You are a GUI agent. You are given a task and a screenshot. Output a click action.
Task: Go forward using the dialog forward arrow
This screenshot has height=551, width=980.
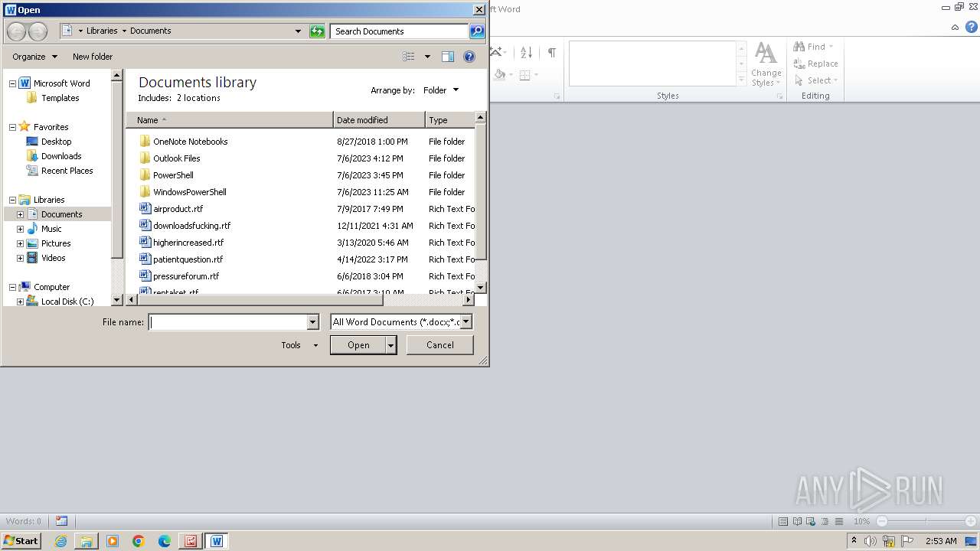38,31
